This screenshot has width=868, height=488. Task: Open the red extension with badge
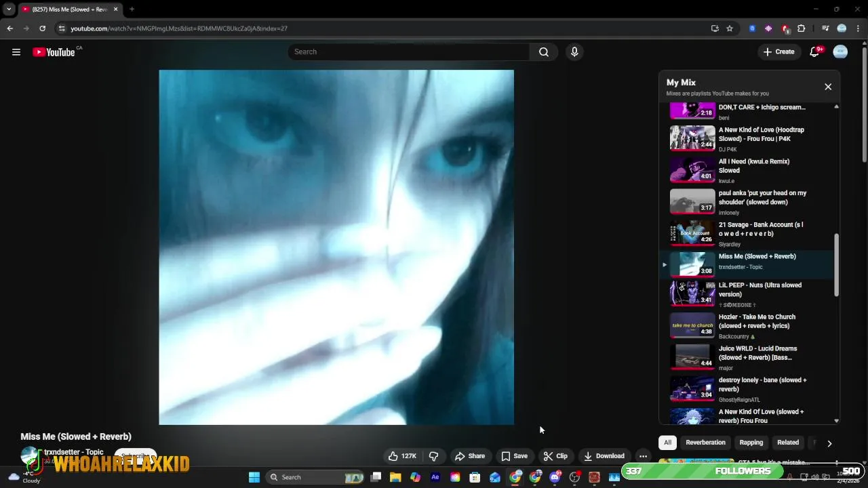785,28
